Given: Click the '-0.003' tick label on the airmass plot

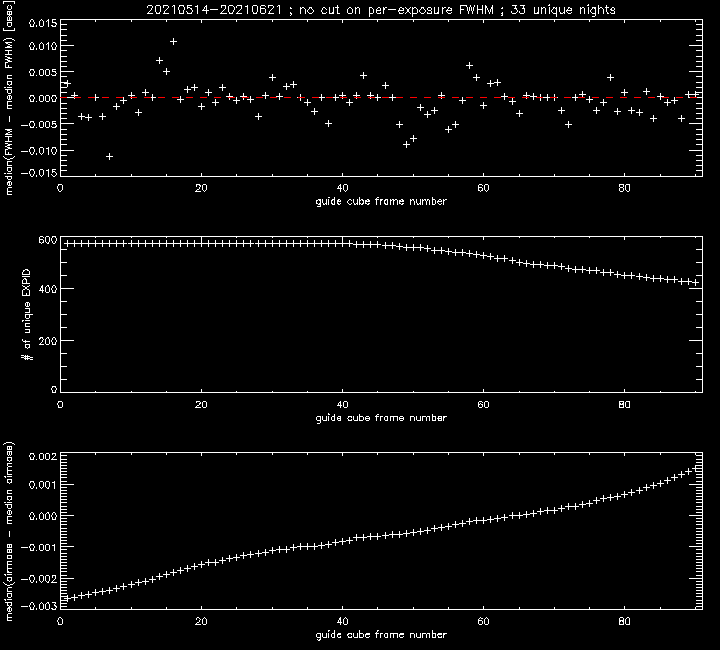Looking at the screenshot, I should pyautogui.click(x=39, y=606).
